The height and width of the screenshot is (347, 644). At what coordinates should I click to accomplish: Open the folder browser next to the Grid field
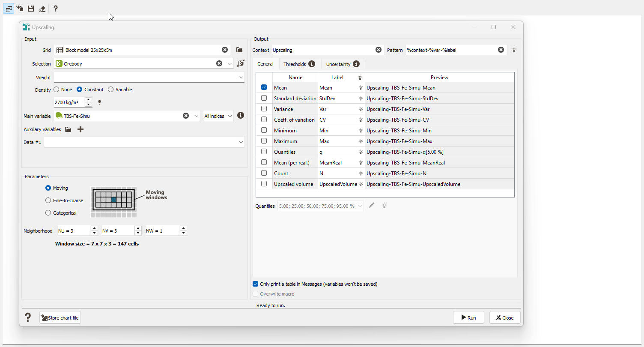(x=239, y=50)
